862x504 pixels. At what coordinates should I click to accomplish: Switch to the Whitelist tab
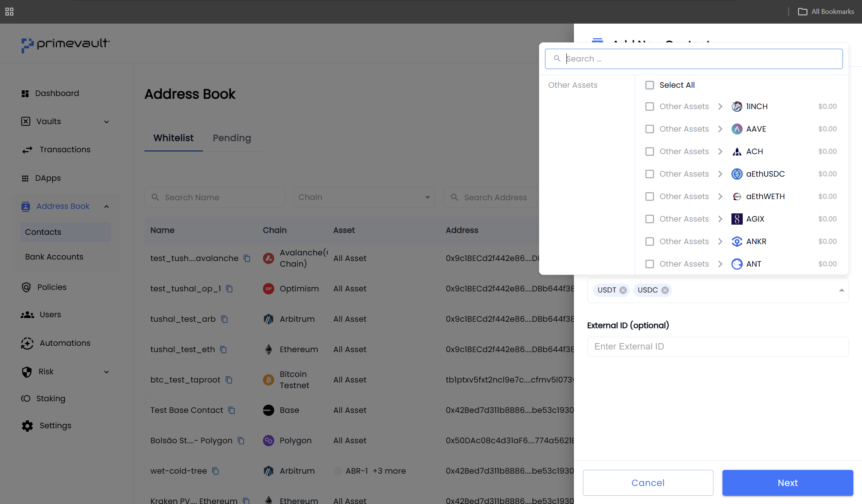click(173, 138)
